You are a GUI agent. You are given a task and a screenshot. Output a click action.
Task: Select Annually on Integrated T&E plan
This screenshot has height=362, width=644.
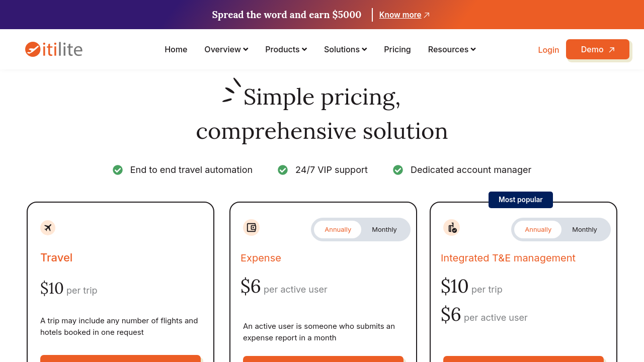(538, 229)
